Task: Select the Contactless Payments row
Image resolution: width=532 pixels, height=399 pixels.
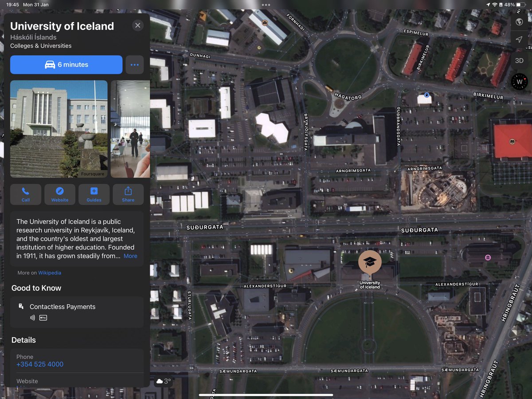Action: pos(77,312)
